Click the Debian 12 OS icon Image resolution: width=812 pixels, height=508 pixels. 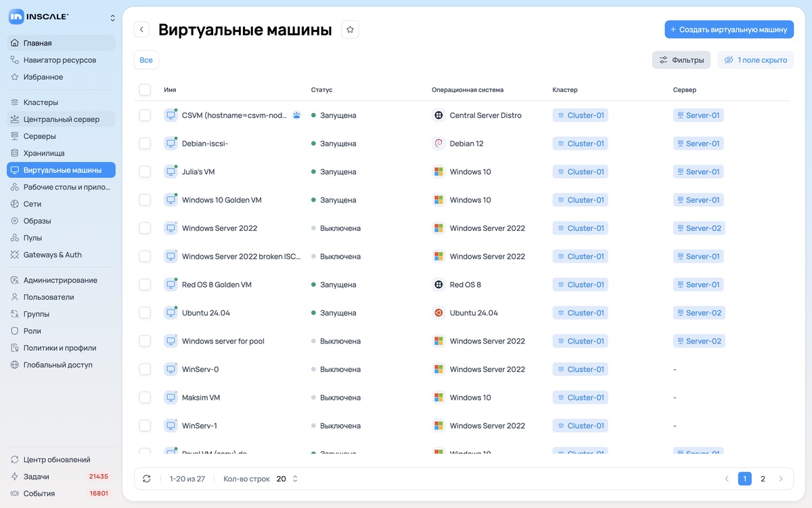point(438,144)
